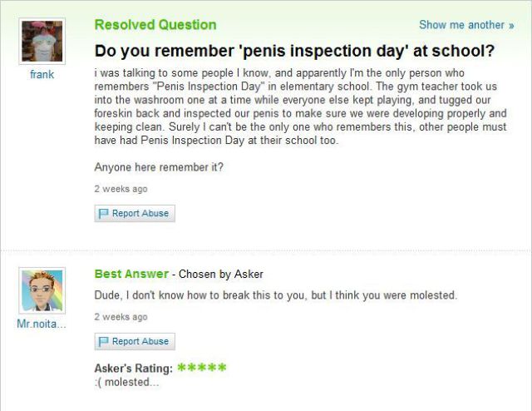This screenshot has height=411, width=532.
Task: Click the flag icon in the answer's Report Abuse
Action: (104, 342)
